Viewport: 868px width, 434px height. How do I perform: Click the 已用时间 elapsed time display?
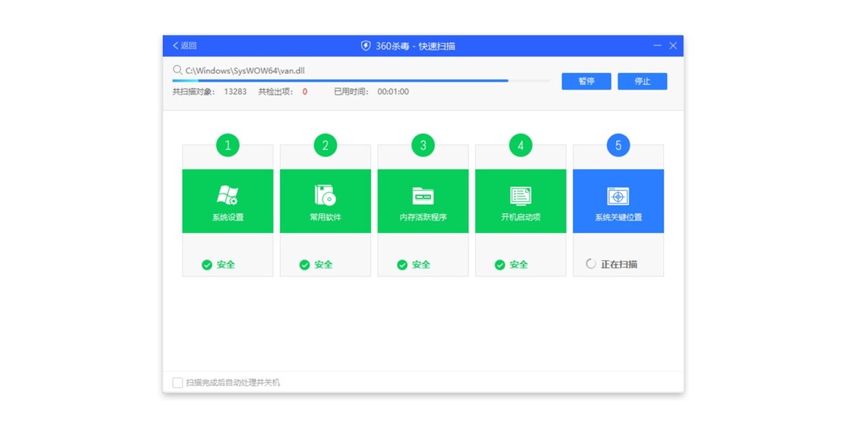point(375,92)
